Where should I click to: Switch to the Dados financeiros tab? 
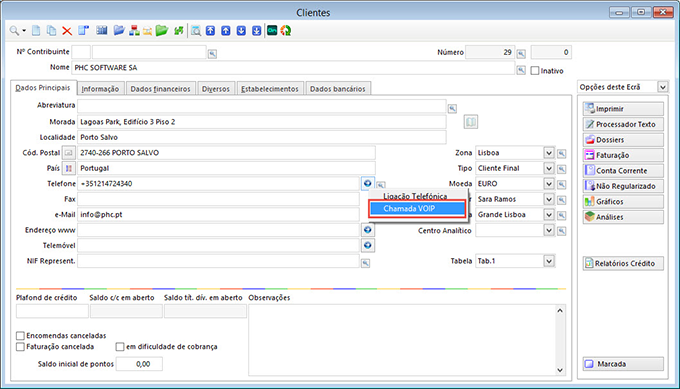160,88
